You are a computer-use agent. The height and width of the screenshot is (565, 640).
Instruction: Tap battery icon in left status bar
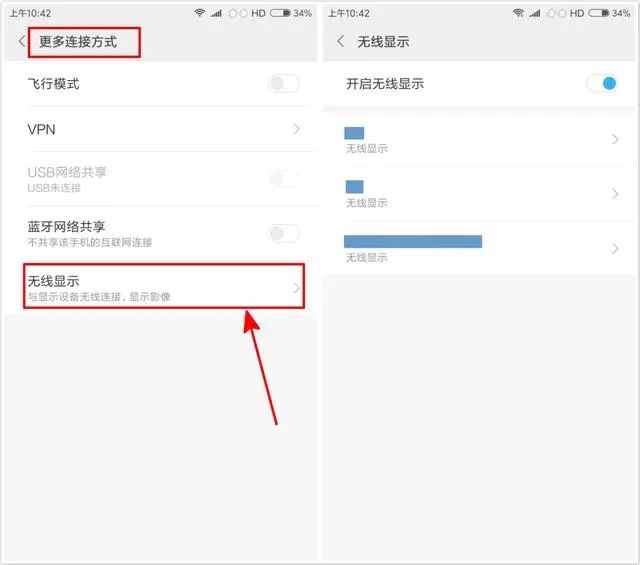[x=280, y=13]
